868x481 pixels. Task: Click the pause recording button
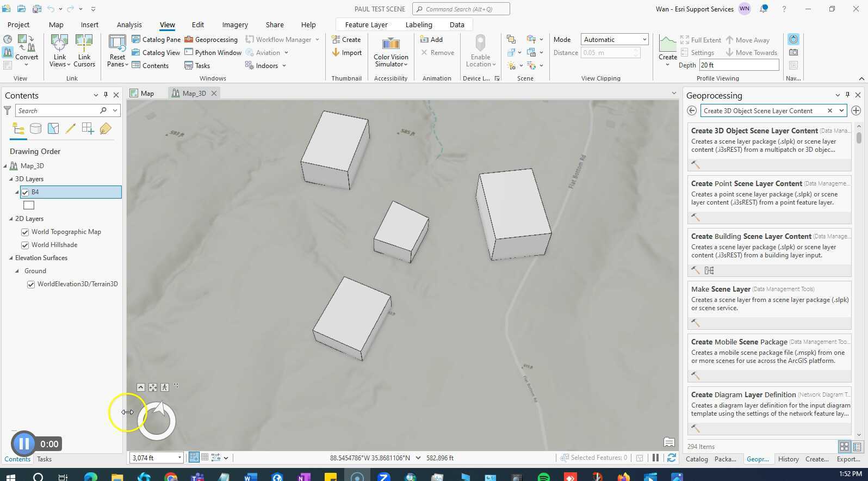click(23, 444)
